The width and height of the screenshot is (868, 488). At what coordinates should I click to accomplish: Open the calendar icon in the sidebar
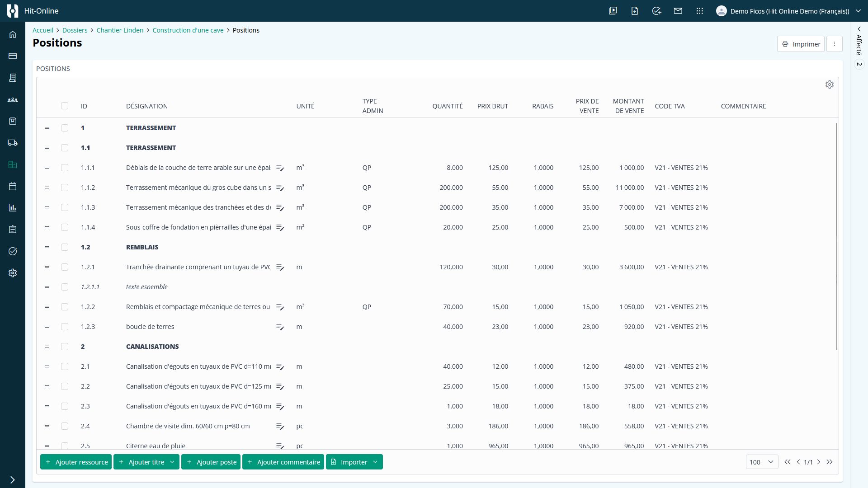pyautogui.click(x=13, y=186)
